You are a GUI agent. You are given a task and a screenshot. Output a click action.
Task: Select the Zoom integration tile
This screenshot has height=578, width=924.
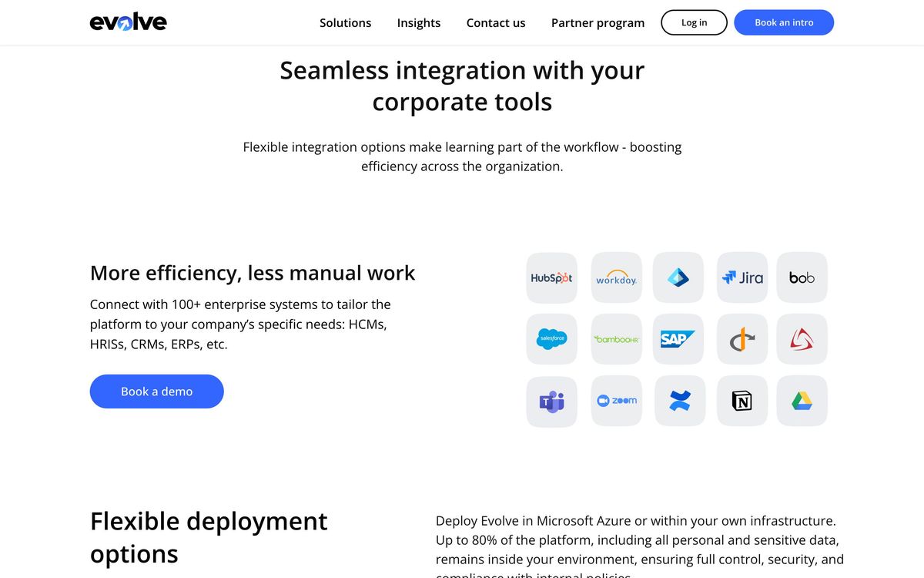[616, 401]
